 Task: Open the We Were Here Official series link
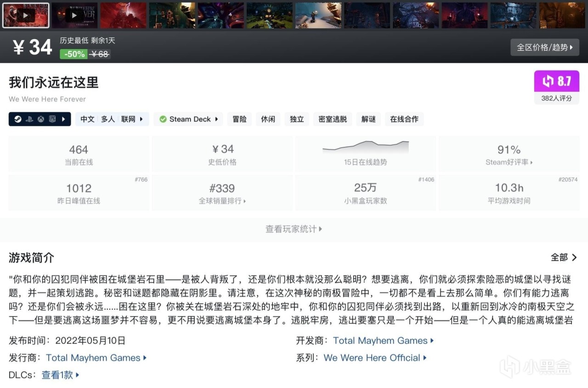tap(375, 358)
